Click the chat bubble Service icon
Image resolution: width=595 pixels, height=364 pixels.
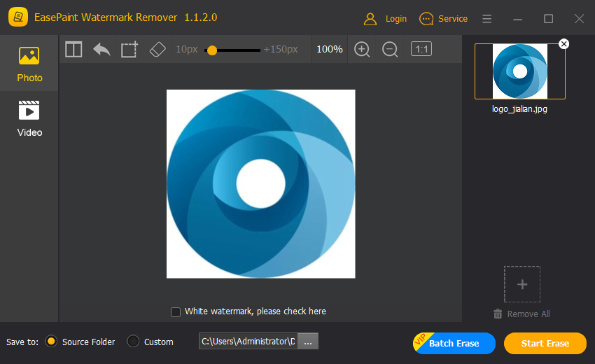point(426,19)
